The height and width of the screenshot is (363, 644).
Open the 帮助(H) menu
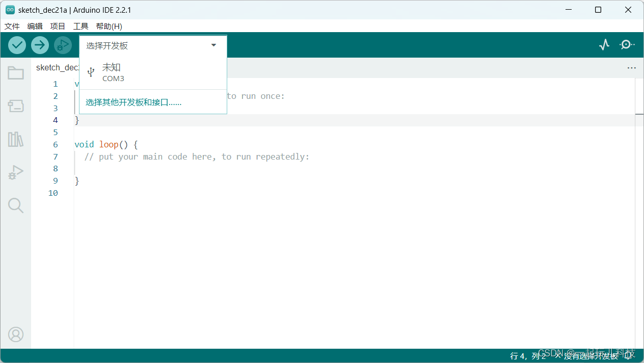pyautogui.click(x=109, y=26)
